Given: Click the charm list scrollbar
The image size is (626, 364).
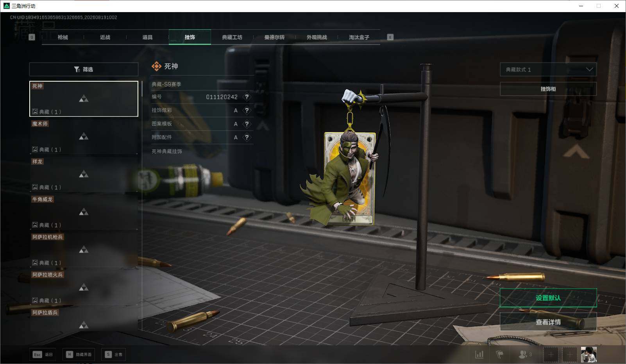Looking at the screenshot, I should (x=141, y=89).
